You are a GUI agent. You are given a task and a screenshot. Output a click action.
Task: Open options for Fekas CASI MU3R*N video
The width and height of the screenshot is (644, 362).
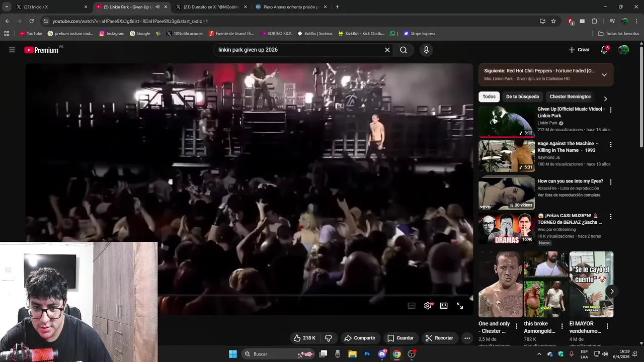coord(611,217)
